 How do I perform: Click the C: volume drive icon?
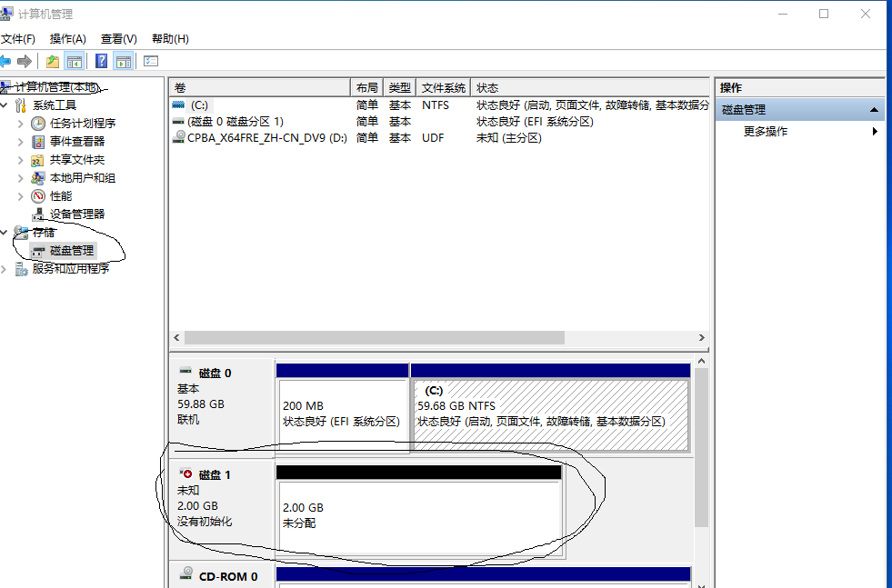click(x=178, y=105)
